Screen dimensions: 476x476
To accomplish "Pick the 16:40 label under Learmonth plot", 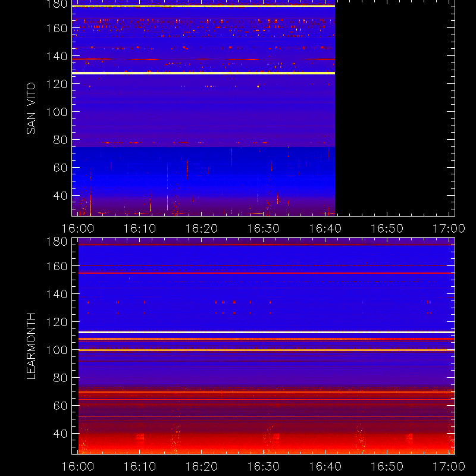I will coord(325,466).
